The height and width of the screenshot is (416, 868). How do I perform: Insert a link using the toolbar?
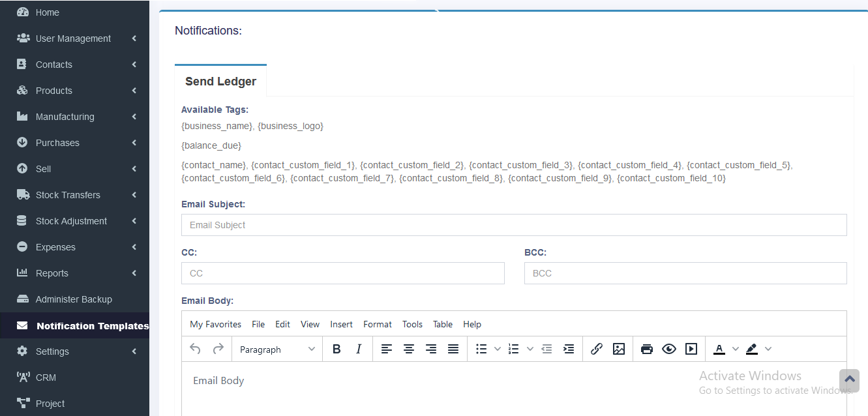[x=596, y=349]
